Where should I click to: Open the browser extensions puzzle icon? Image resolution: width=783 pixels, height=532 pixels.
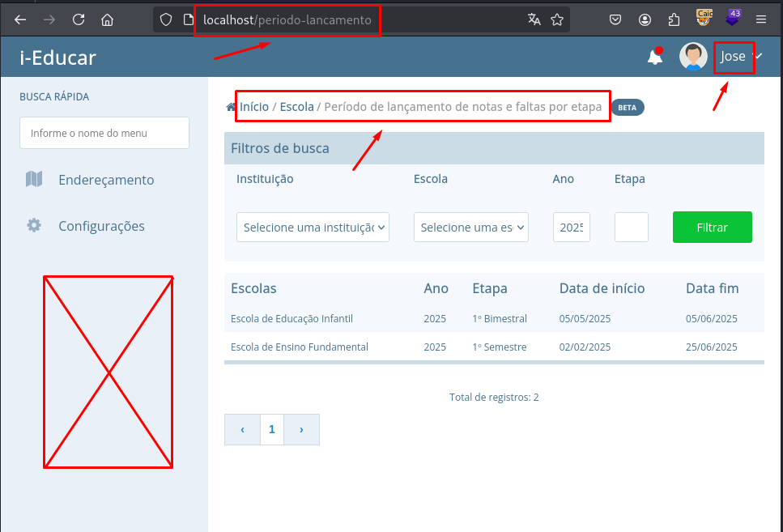(x=674, y=19)
